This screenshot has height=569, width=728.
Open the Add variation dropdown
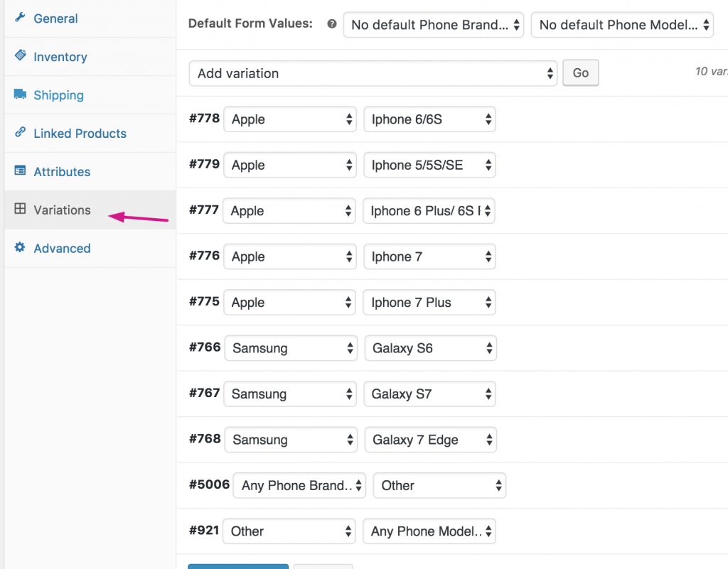pyautogui.click(x=373, y=73)
